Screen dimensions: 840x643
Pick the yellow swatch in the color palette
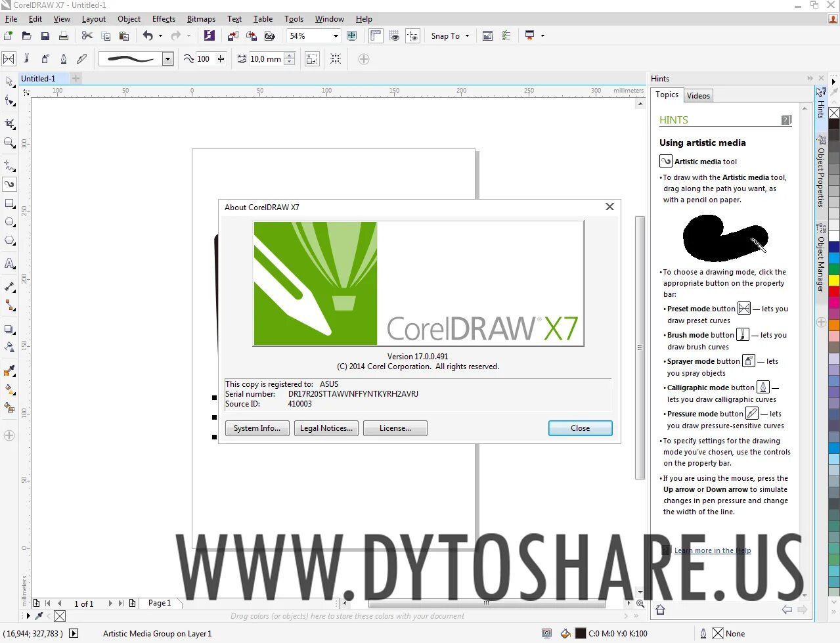834,280
